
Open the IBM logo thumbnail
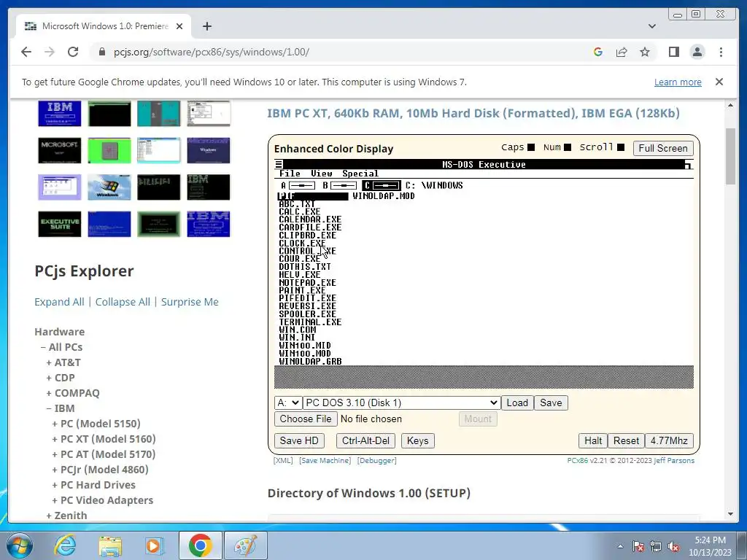click(60, 113)
